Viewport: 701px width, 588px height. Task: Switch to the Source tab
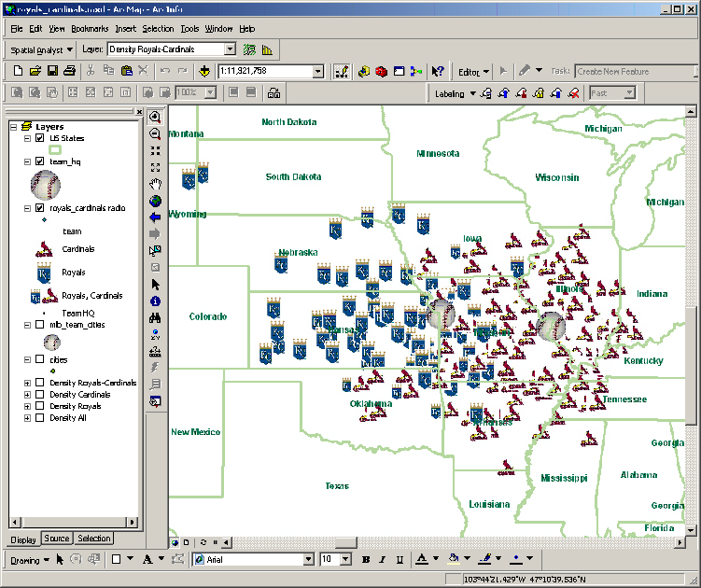pos(57,539)
